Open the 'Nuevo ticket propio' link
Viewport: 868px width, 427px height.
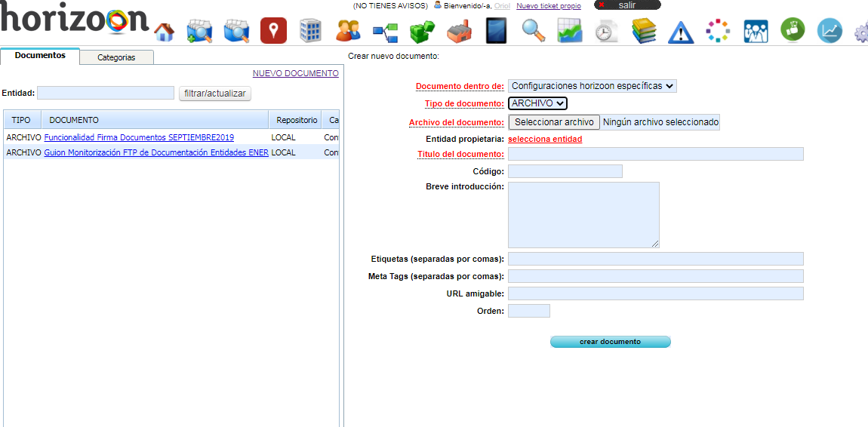549,5
